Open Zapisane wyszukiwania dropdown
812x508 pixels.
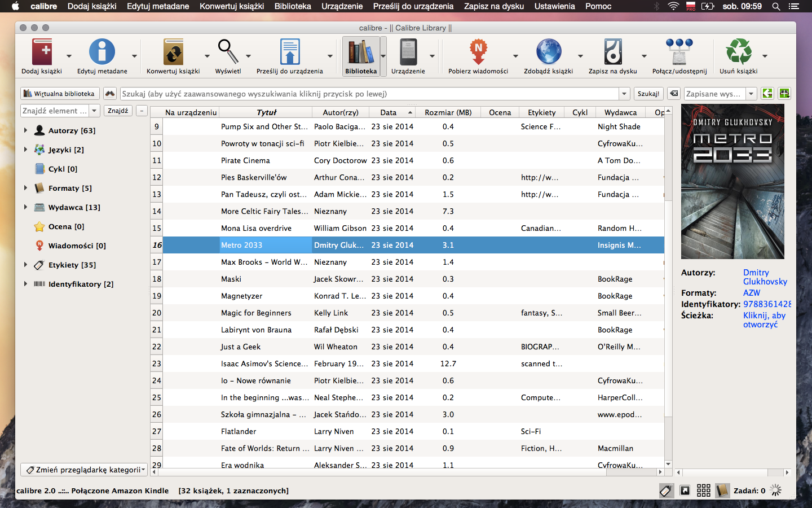coord(751,94)
